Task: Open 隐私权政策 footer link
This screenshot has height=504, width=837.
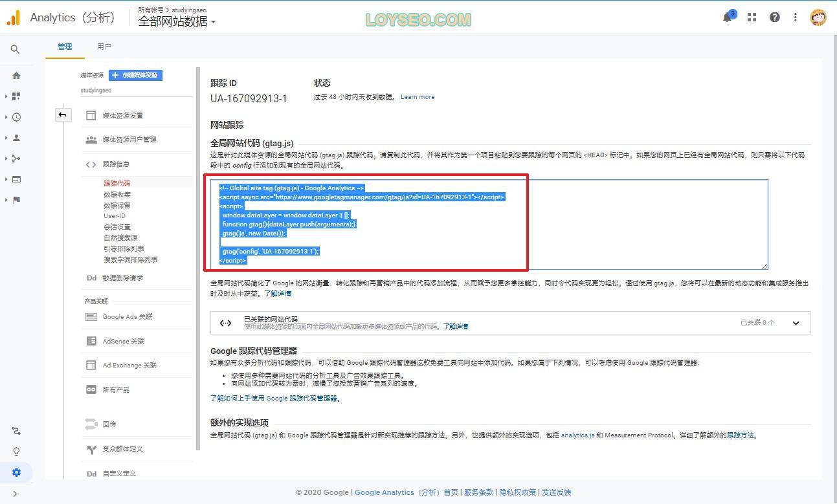Action: pyautogui.click(x=518, y=492)
